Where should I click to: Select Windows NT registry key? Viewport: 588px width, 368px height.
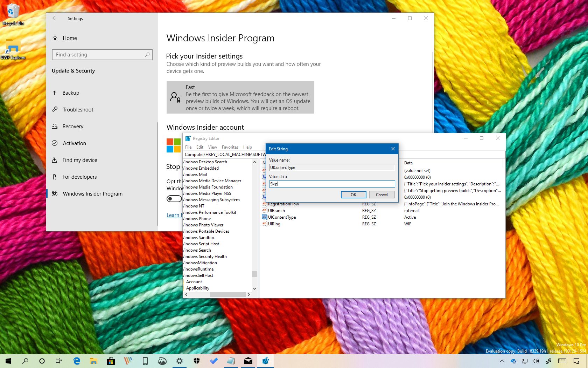coord(194,206)
